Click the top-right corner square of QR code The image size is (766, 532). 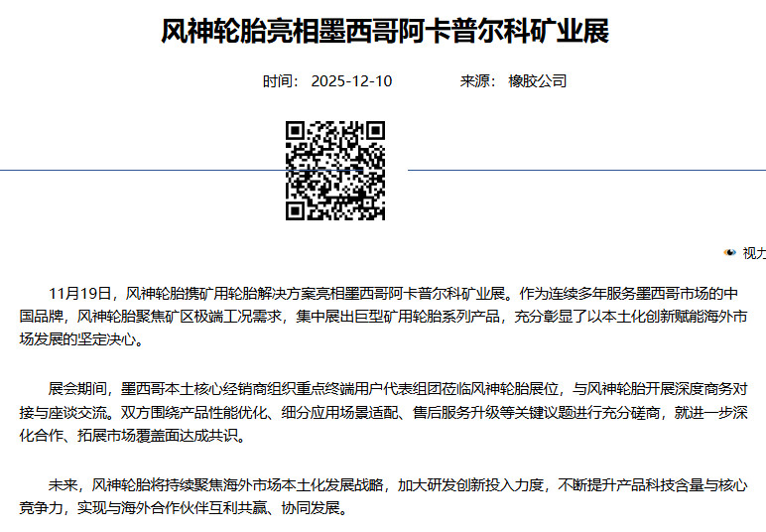[x=376, y=130]
